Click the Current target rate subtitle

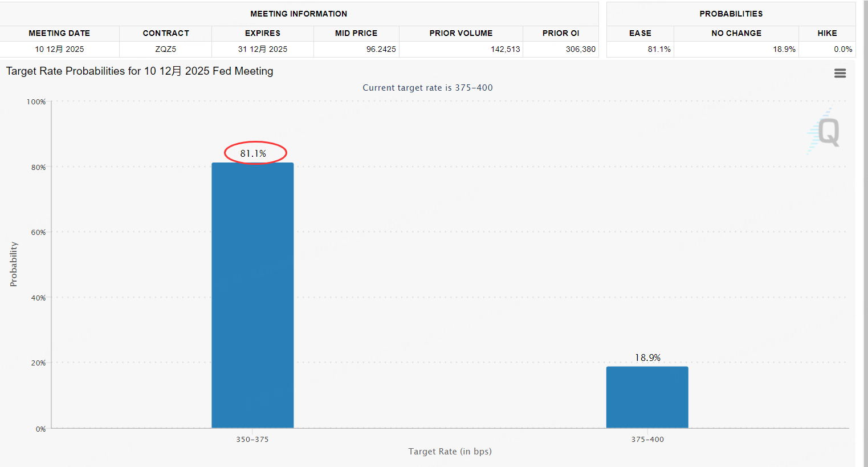pyautogui.click(x=427, y=88)
